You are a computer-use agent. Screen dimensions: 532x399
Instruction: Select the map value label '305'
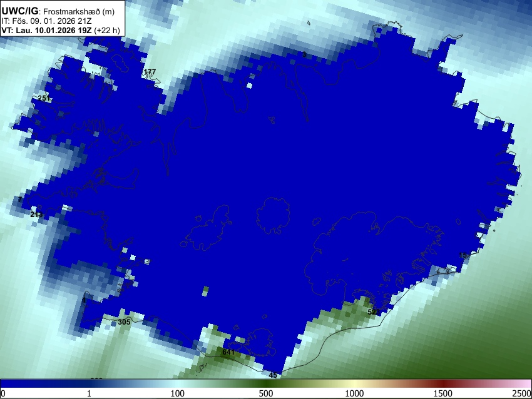[124, 322]
